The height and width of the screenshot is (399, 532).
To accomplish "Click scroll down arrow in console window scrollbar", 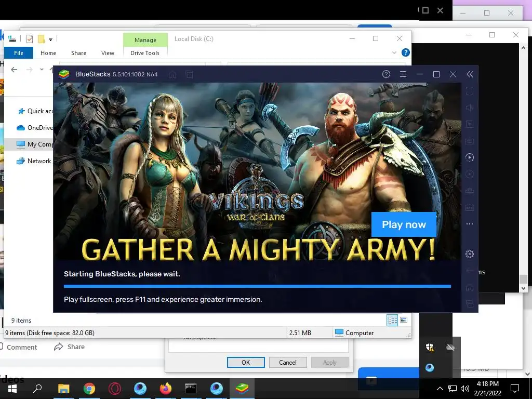I will pos(524,288).
